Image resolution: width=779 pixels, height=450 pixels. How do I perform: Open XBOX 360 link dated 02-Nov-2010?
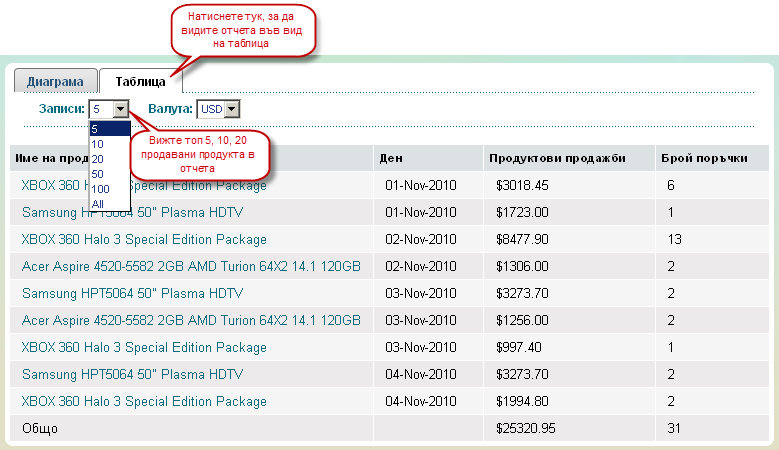[144, 240]
